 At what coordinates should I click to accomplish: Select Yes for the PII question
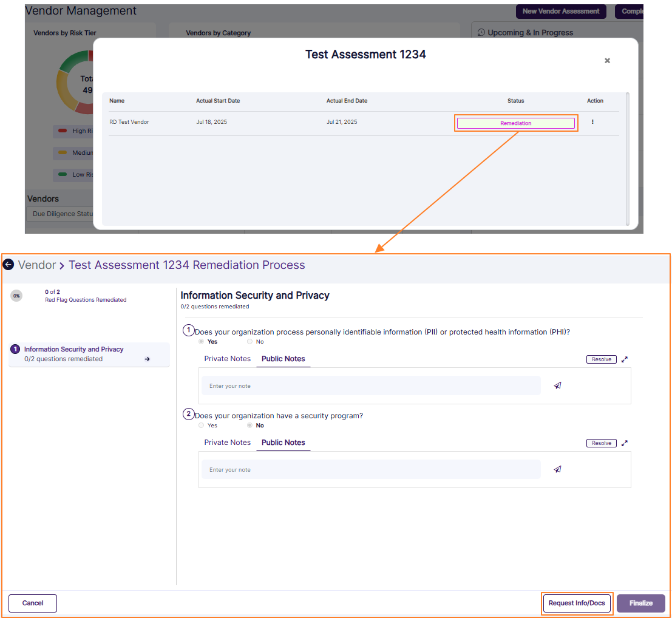click(x=201, y=341)
